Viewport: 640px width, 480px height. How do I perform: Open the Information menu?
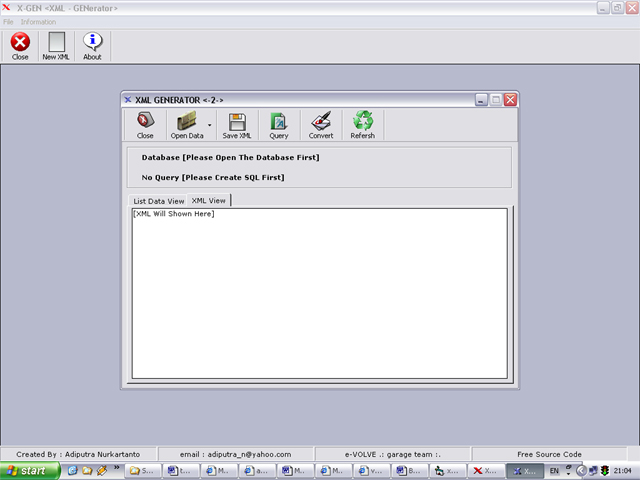39,21
